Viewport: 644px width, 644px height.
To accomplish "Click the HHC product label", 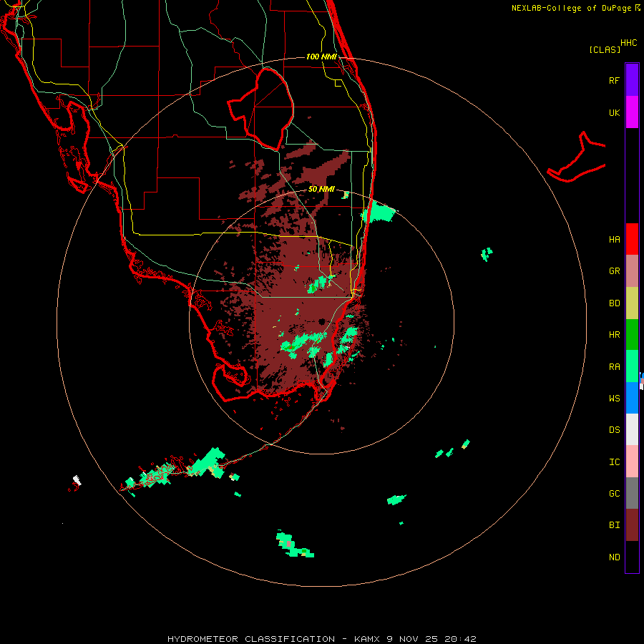I will [629, 43].
